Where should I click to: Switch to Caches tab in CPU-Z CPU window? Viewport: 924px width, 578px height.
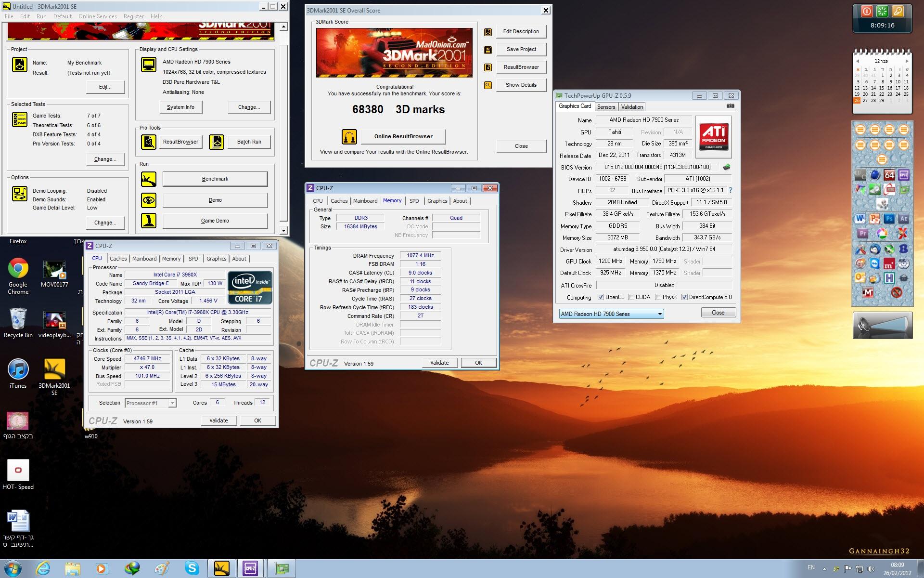(x=118, y=259)
